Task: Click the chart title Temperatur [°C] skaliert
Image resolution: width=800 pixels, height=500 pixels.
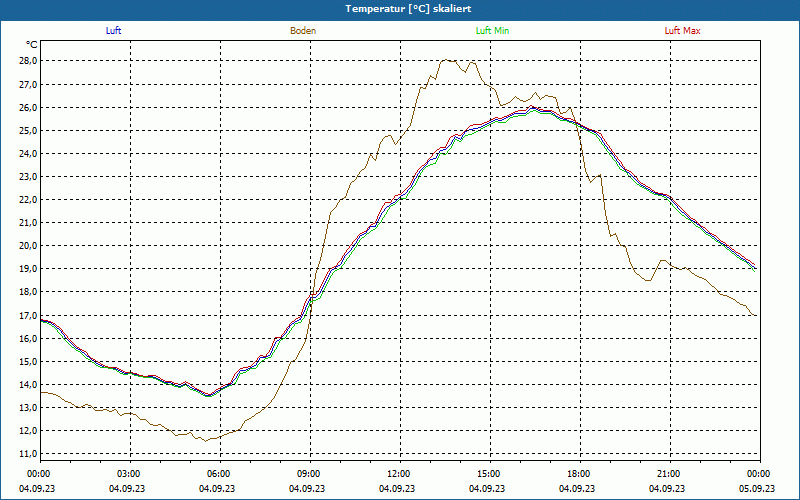Action: (x=408, y=9)
